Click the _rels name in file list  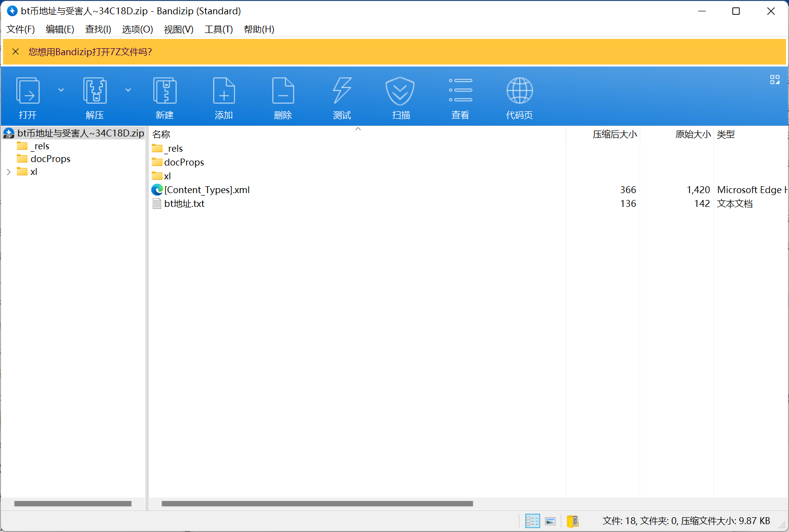[173, 148]
